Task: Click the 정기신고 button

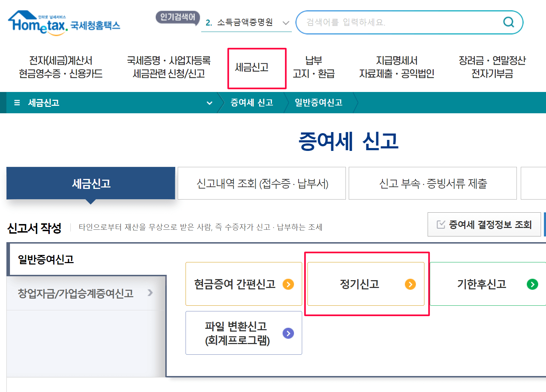Action: pos(366,284)
